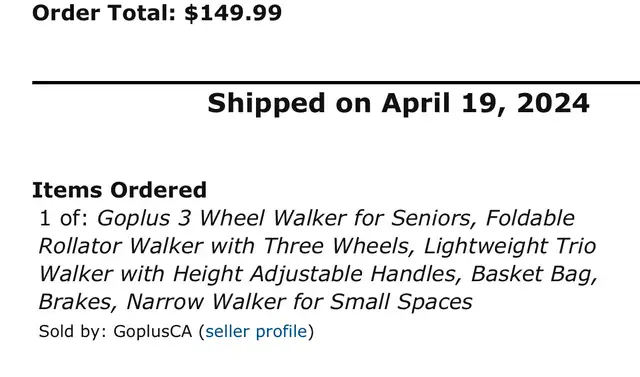This screenshot has height=377, width=640.
Task: Click the Items Ordered heading
Action: coord(120,190)
